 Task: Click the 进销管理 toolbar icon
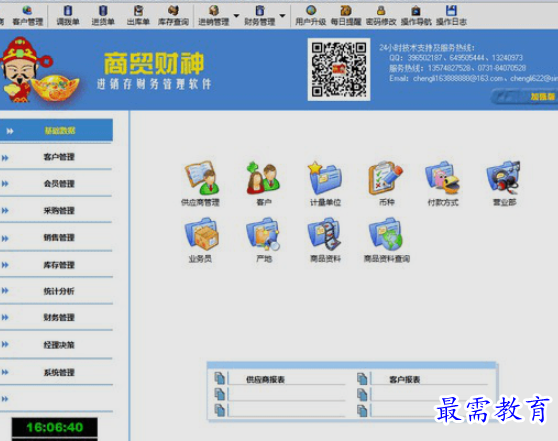pyautogui.click(x=214, y=16)
